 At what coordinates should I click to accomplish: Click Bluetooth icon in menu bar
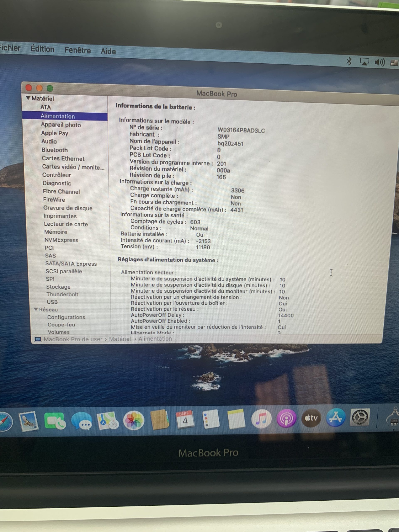[x=349, y=61]
